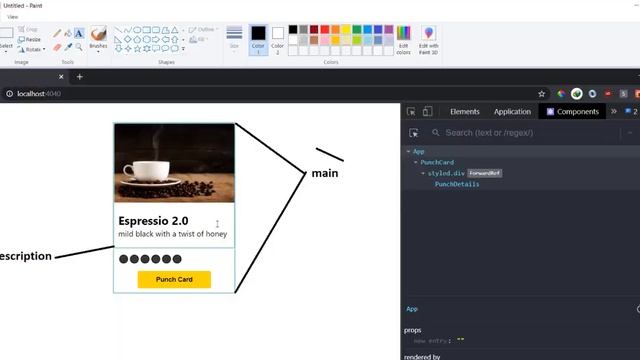Select styled.div in the component tree
Screen dimensions: 640x360
446,173
